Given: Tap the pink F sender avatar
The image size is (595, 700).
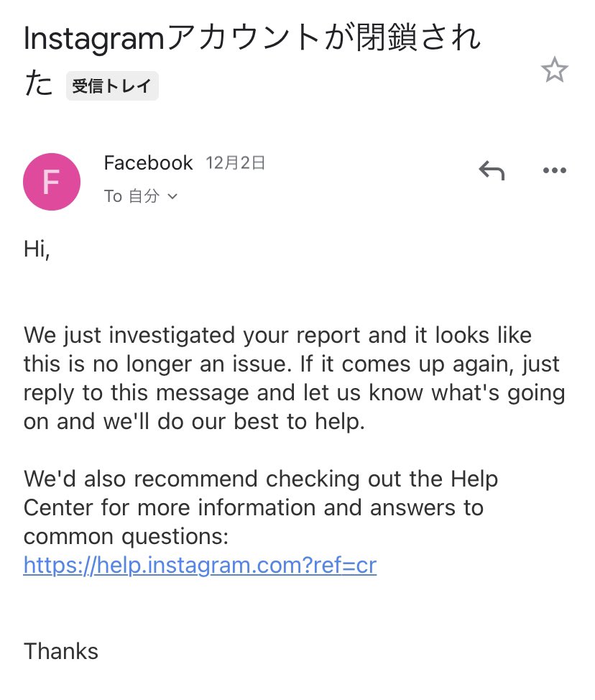Looking at the screenshot, I should tap(52, 182).
